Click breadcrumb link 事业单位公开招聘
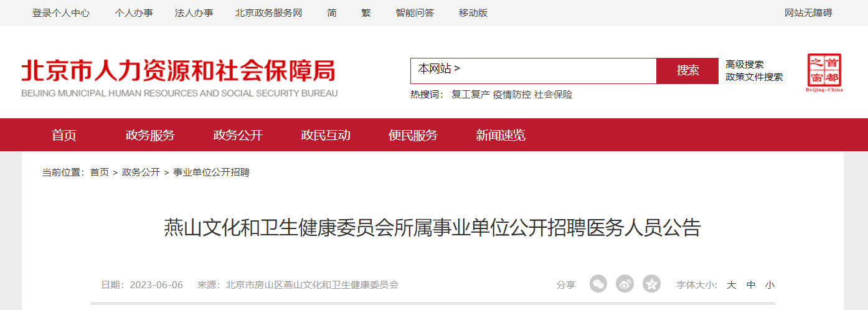Viewport: 868px width, 310px height. coord(211,172)
